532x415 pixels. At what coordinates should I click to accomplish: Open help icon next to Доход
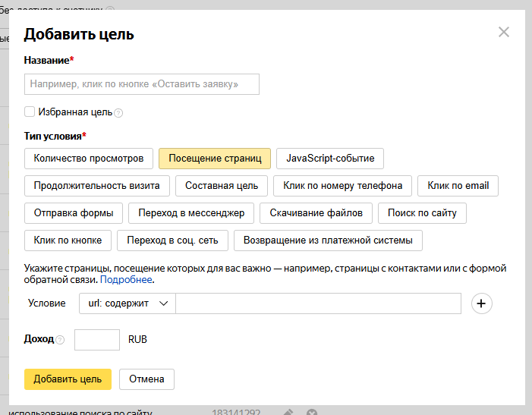[60, 340]
